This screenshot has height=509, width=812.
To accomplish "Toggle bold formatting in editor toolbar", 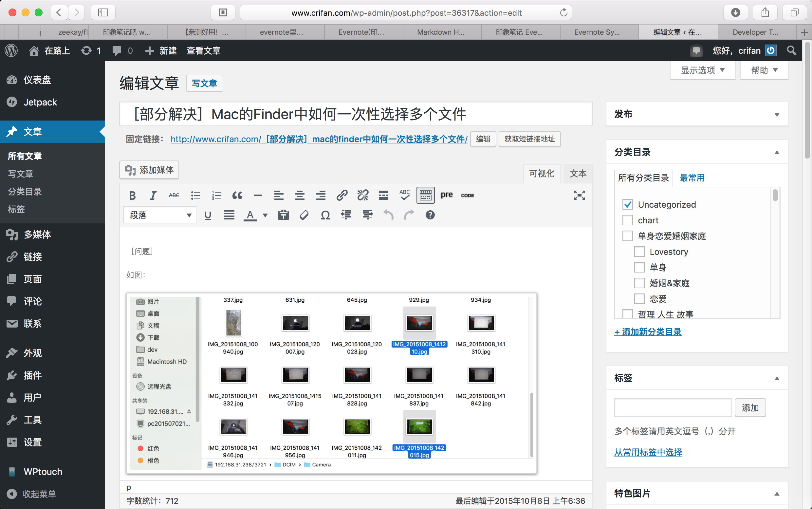I will [x=132, y=195].
